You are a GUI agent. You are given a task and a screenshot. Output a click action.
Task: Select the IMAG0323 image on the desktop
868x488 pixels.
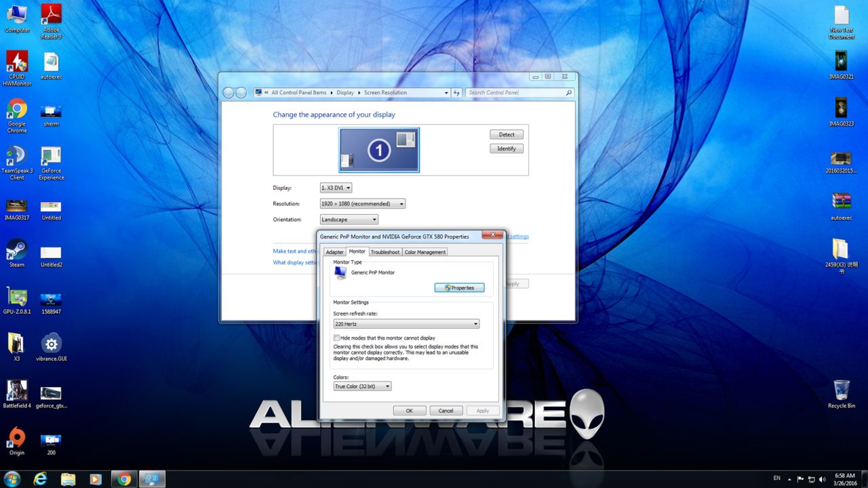pos(842,113)
